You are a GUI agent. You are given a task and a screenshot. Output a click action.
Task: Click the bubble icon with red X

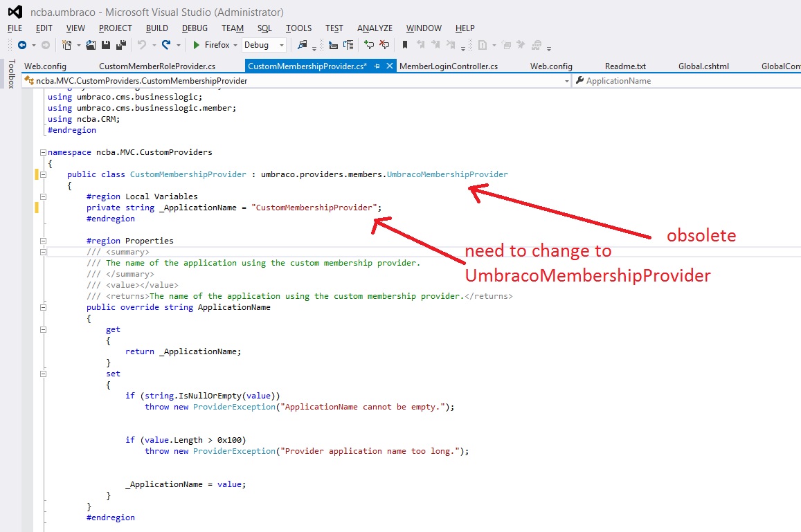[384, 45]
